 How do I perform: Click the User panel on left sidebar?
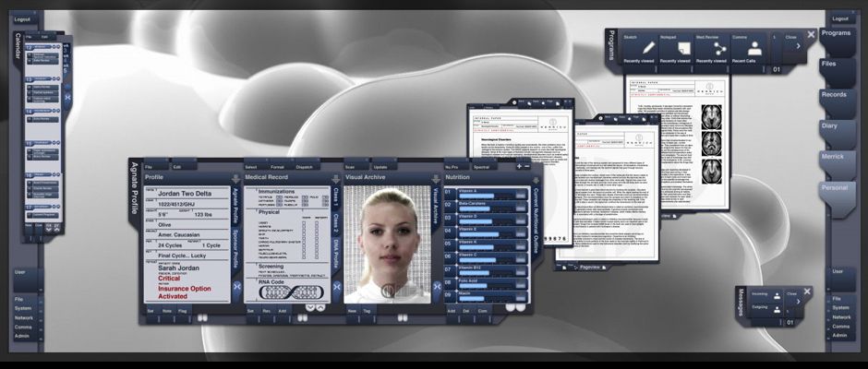pyautogui.click(x=25, y=280)
